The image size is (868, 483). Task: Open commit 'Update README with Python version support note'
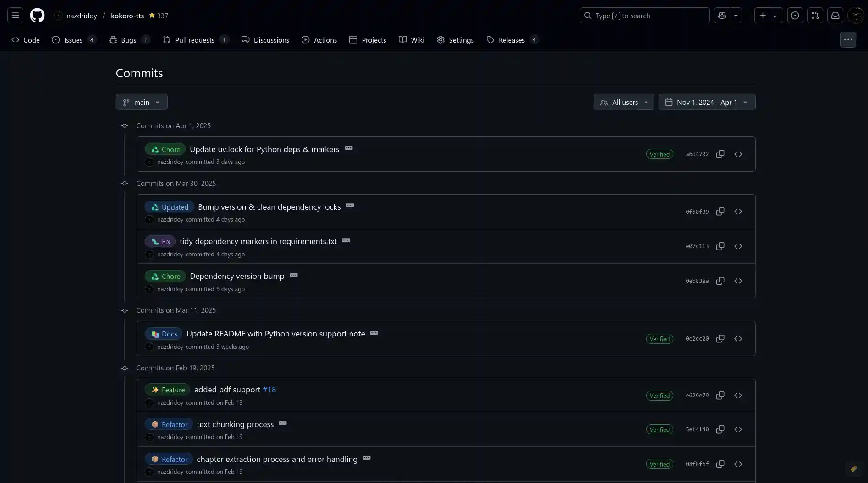pyautogui.click(x=275, y=334)
